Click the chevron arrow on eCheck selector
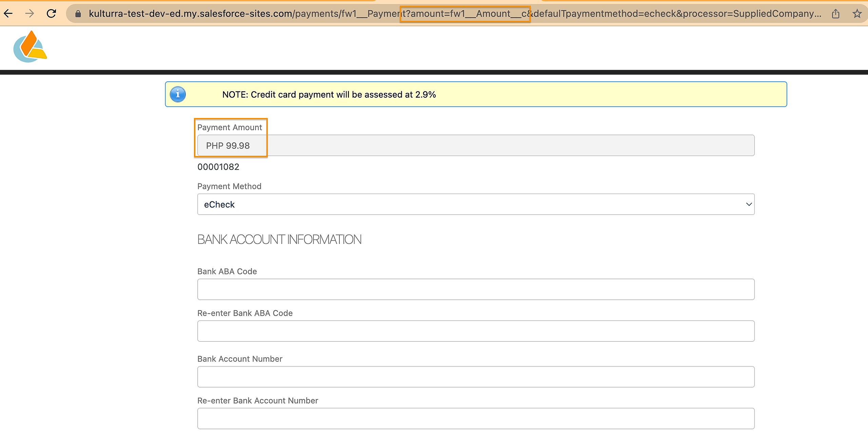Viewport: 868px width, 435px height. [749, 204]
